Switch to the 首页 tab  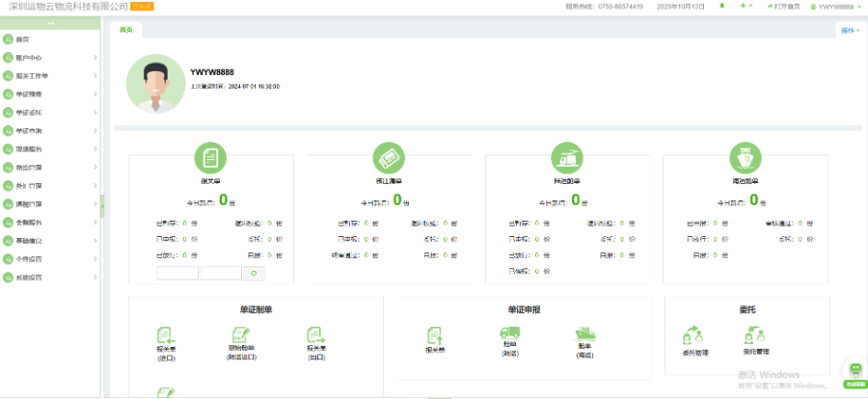[x=125, y=30]
